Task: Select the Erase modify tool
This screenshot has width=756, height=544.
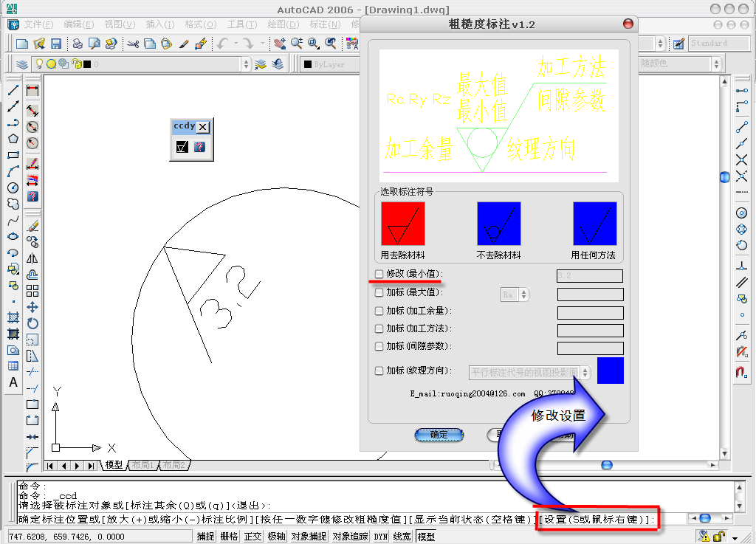Action: tap(32, 226)
